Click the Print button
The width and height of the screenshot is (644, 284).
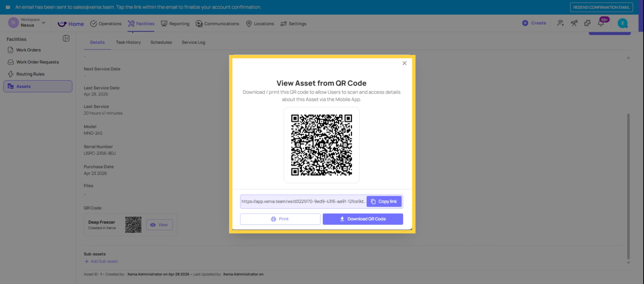(x=280, y=219)
